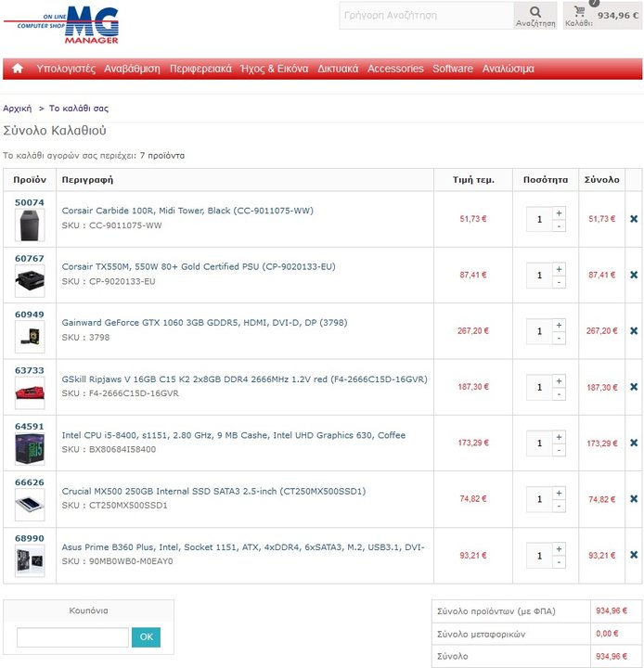Decrease quantity of Corsair TX550M PSU
This screenshot has height=668, width=644.
coord(559,282)
